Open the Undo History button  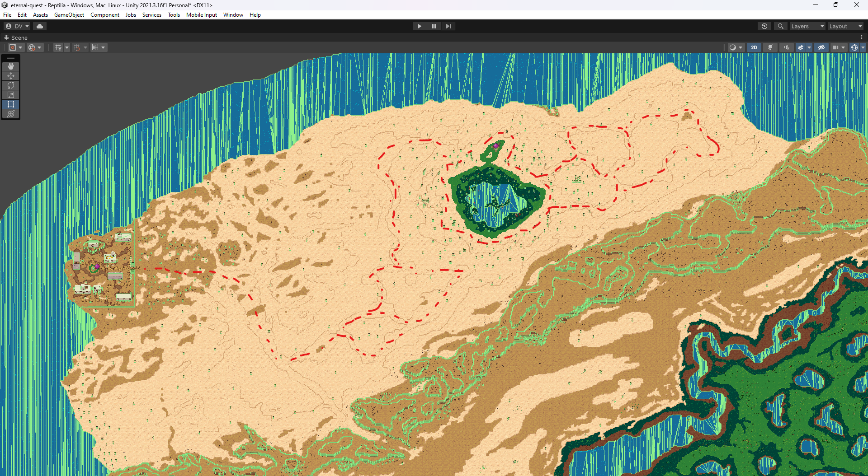tap(764, 26)
